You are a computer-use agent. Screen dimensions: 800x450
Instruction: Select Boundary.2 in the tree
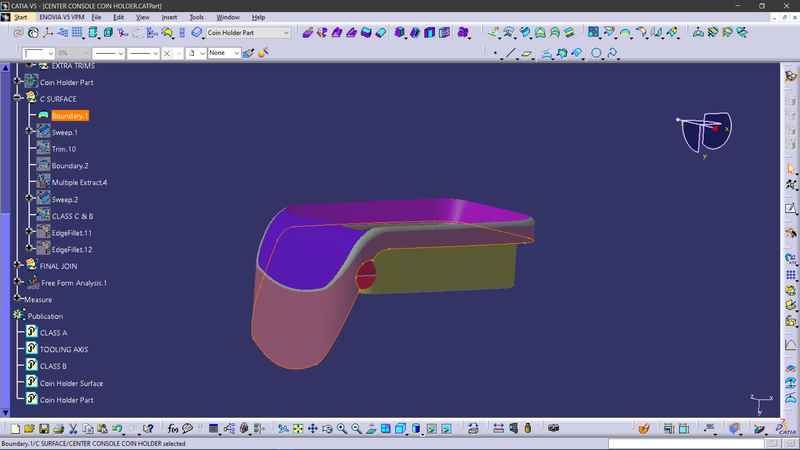70,166
